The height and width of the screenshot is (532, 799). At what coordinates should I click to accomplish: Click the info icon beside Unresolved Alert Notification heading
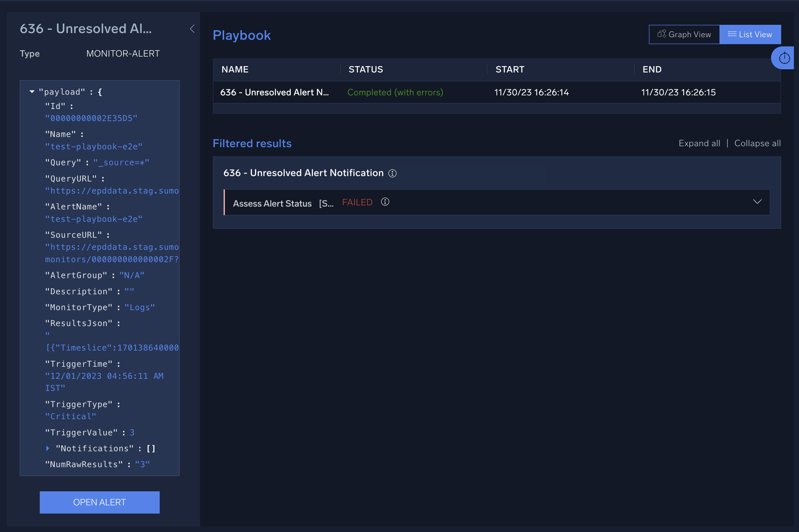(393, 173)
